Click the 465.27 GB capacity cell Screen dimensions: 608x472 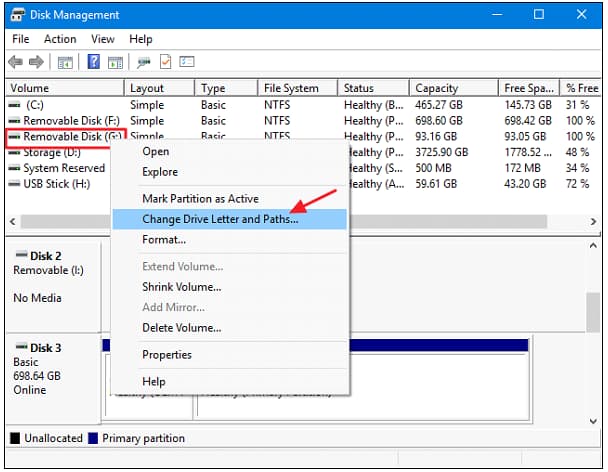[439, 105]
